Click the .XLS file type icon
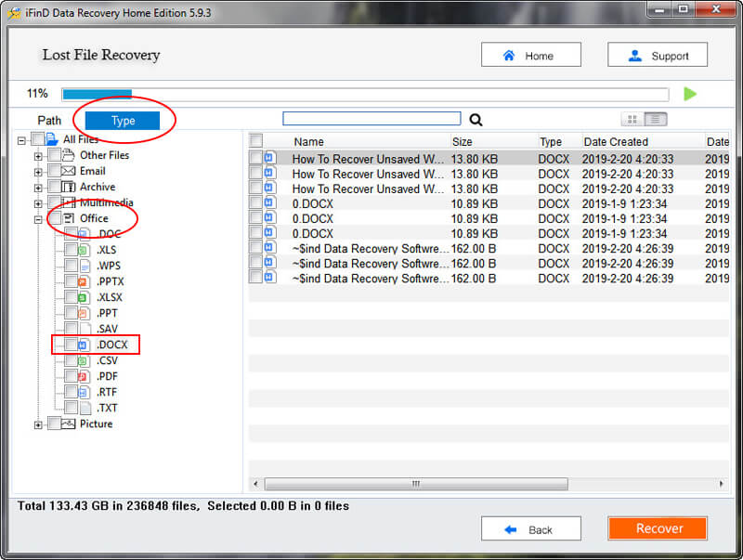 point(84,250)
